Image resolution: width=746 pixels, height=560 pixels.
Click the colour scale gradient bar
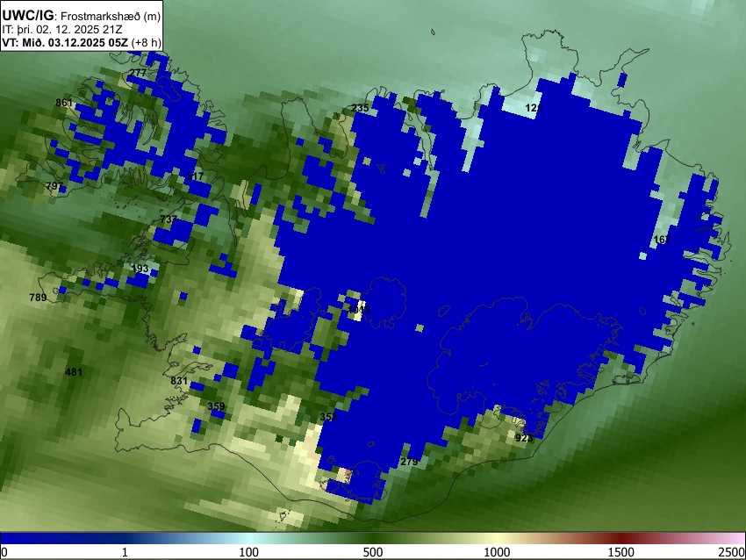373,538
